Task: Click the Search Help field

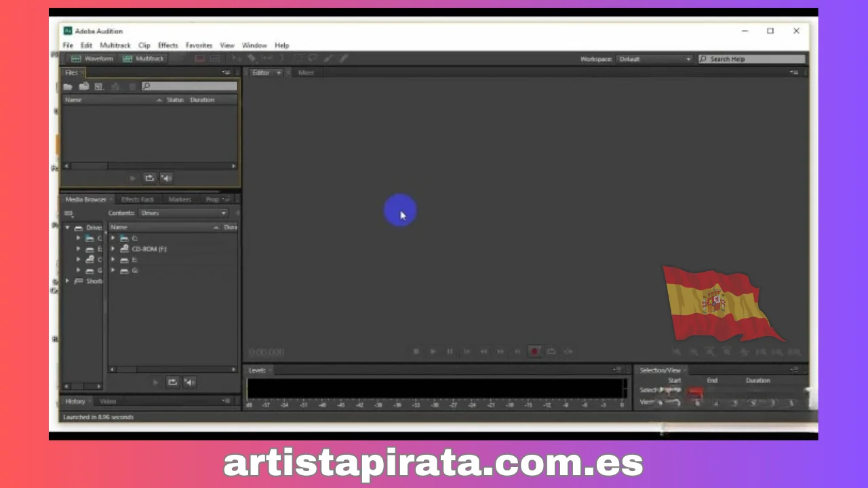Action: point(752,59)
